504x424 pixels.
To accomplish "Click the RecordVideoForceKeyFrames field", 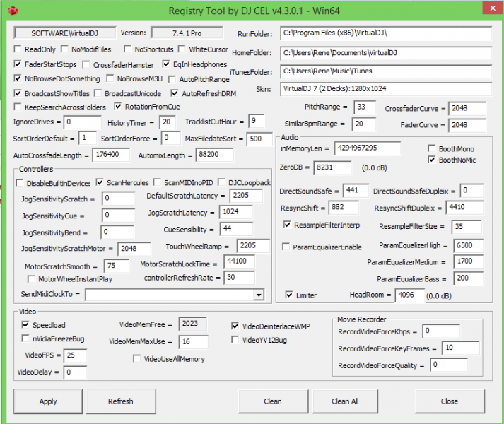I will tap(461, 348).
